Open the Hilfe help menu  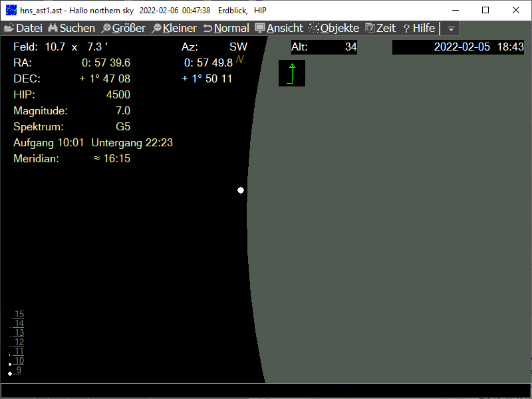pos(419,29)
